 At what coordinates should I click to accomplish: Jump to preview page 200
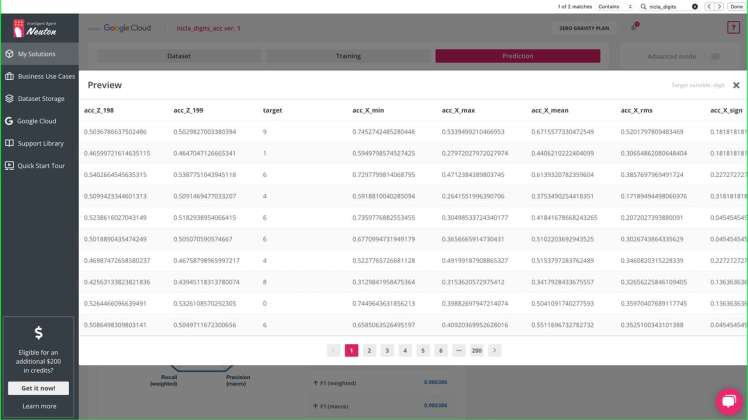pyautogui.click(x=477, y=350)
